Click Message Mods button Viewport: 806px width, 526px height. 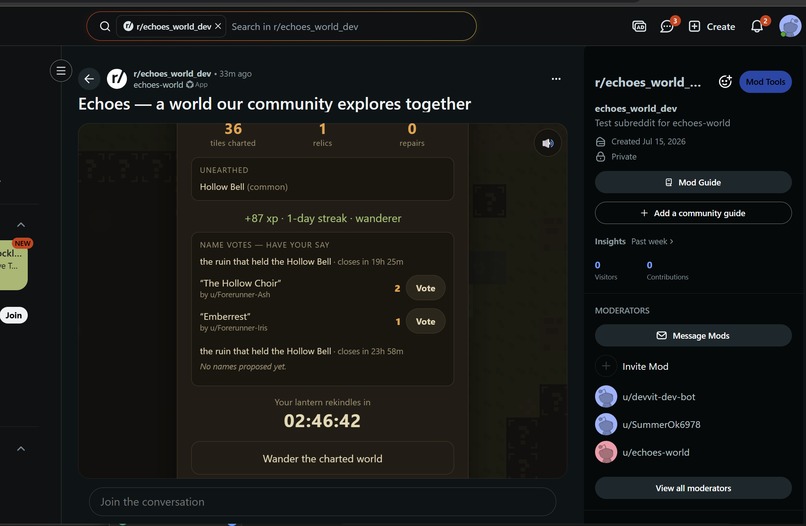click(693, 335)
